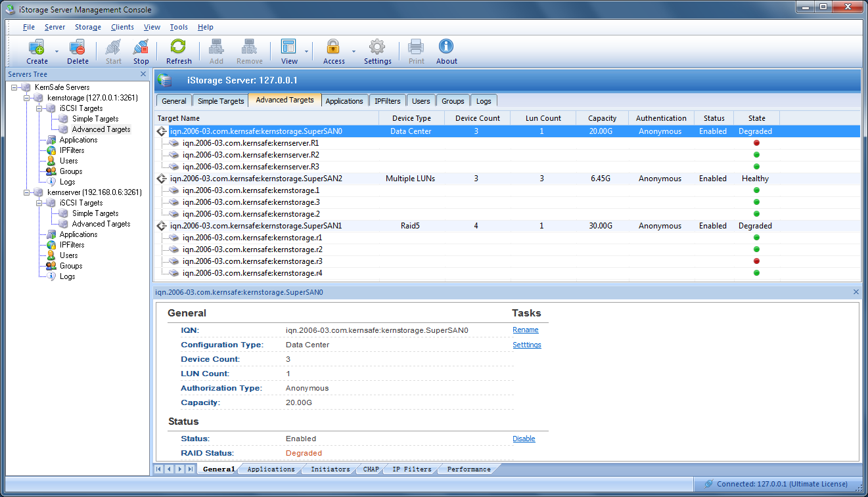Click the Refresh toolbar icon
868x497 pixels.
[x=178, y=47]
